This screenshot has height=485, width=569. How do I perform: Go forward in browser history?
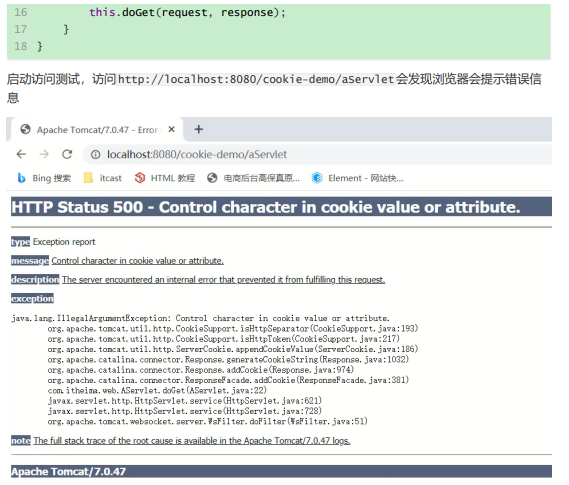point(44,155)
